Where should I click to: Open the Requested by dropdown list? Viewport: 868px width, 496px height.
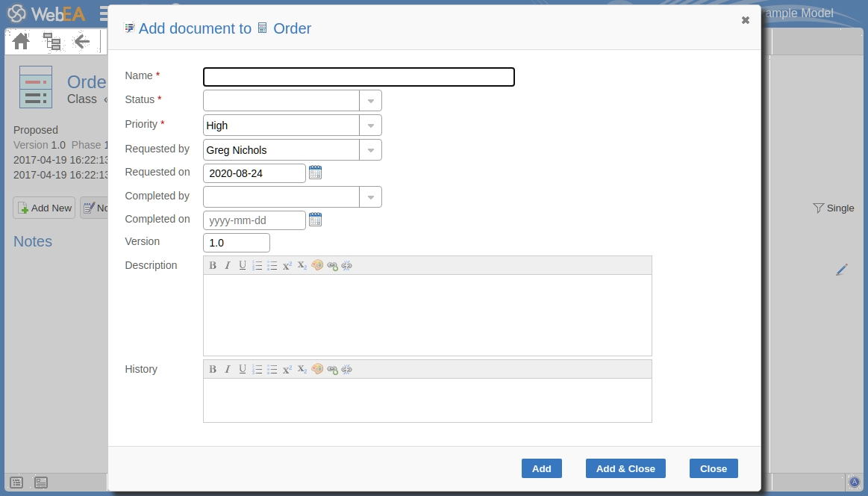coord(370,150)
